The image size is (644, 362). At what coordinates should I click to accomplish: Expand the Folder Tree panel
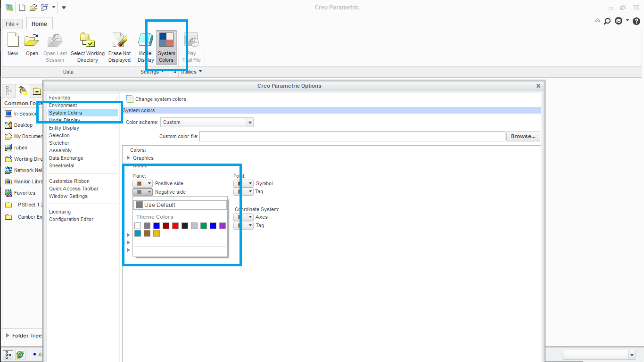pyautogui.click(x=8, y=336)
